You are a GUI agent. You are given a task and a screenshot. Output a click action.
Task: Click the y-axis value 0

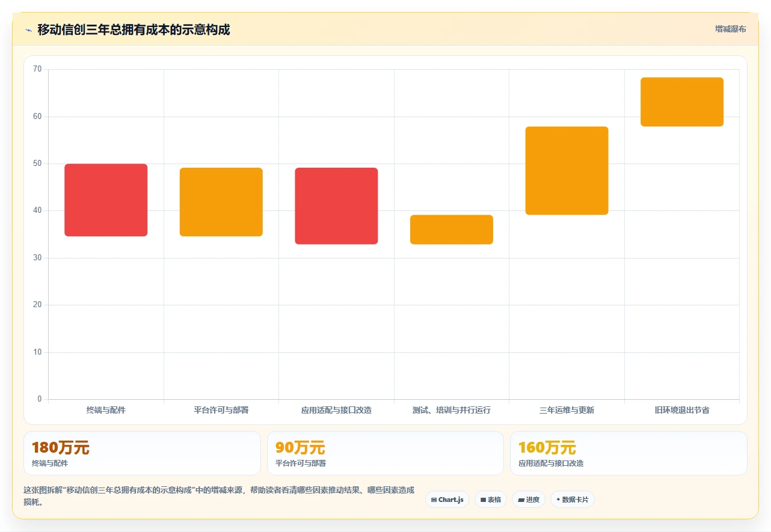(40, 399)
